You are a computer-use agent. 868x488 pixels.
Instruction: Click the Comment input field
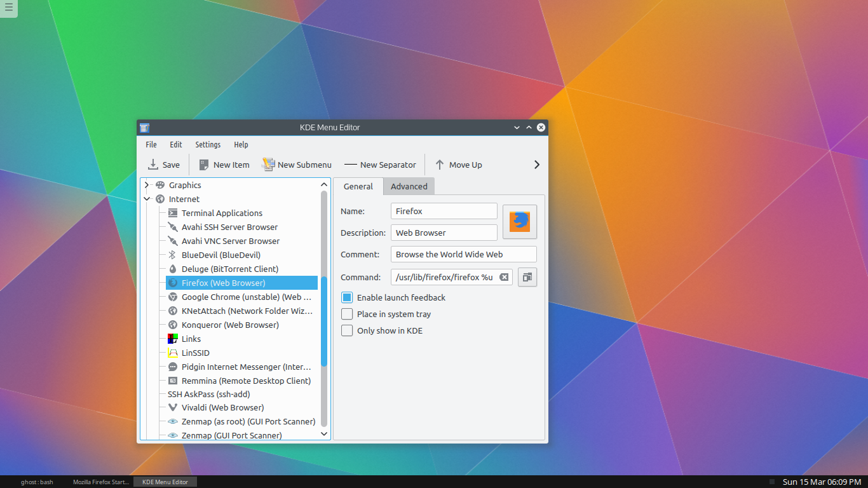pyautogui.click(x=464, y=254)
